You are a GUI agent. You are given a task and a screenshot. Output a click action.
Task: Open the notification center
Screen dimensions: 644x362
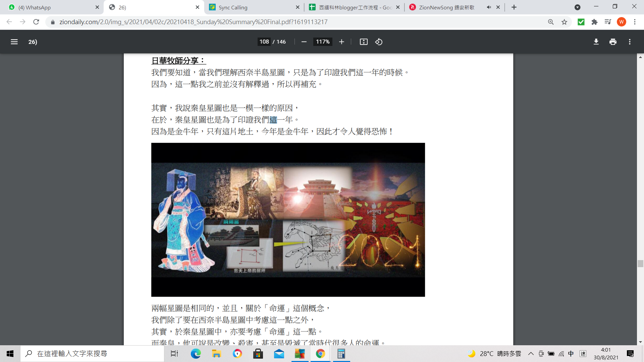click(630, 354)
